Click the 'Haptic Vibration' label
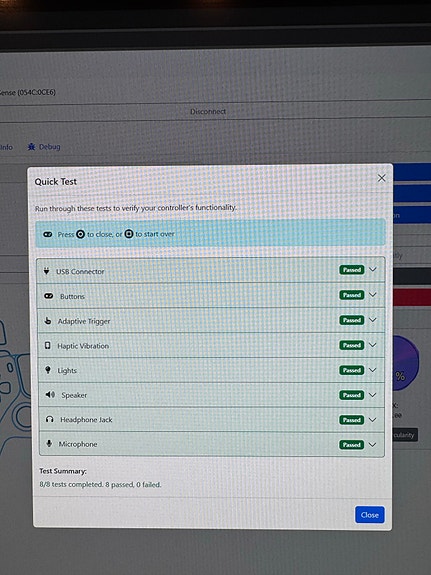The image size is (431, 575). point(83,346)
